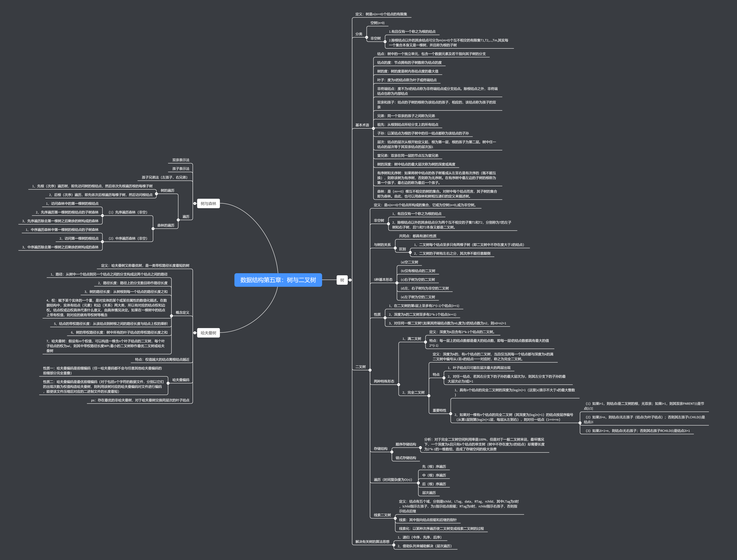The image size is (737, 560).
Task: Select the central topic 数据结构第五章：树与二叉树
Action: click(278, 280)
